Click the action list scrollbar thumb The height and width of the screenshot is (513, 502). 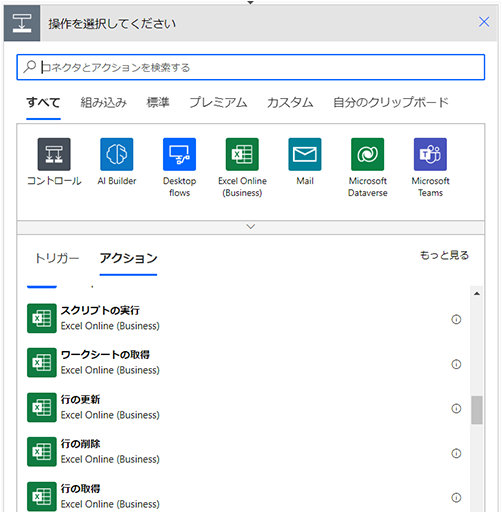coord(477,410)
